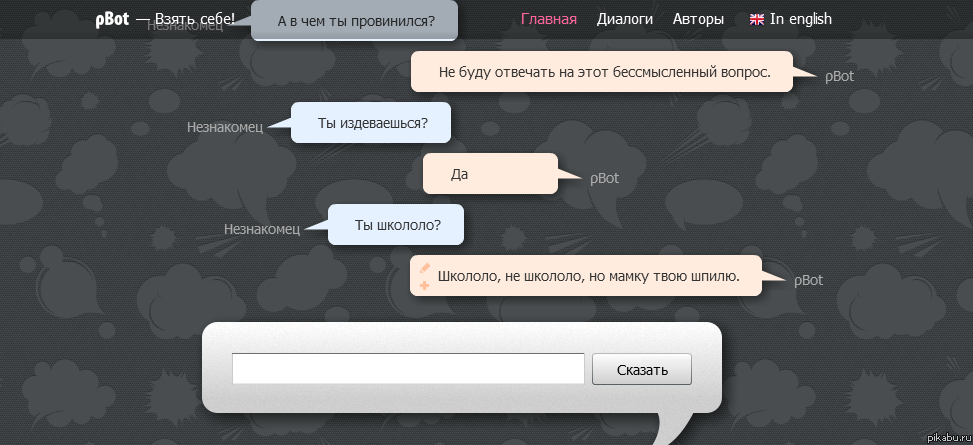
Task: Click the ρBot logo in the header
Action: (x=112, y=19)
